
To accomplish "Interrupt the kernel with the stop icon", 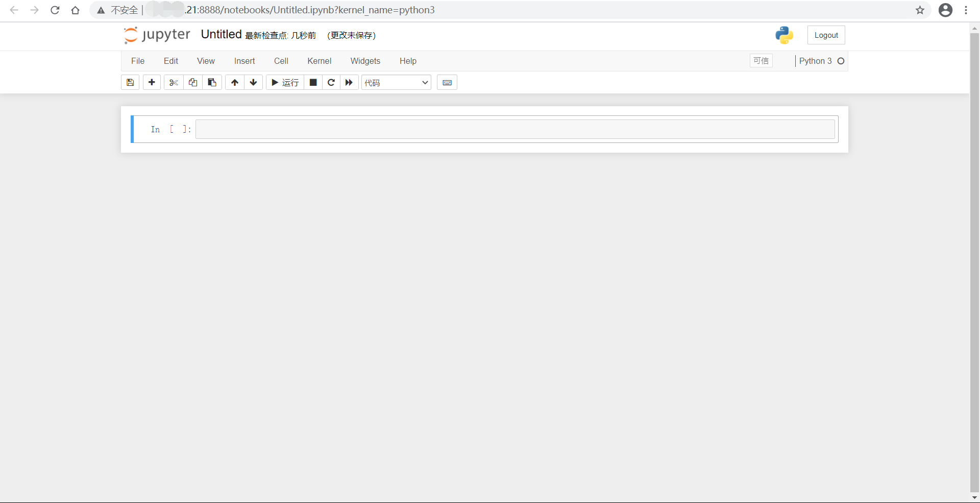I will pyautogui.click(x=313, y=82).
